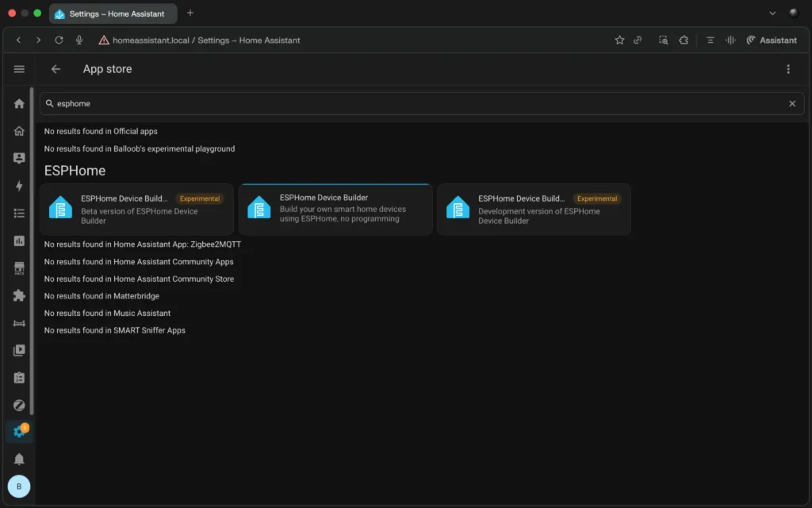Open the ESPHome Device Builder development version card
This screenshot has height=508, width=812.
pos(534,210)
